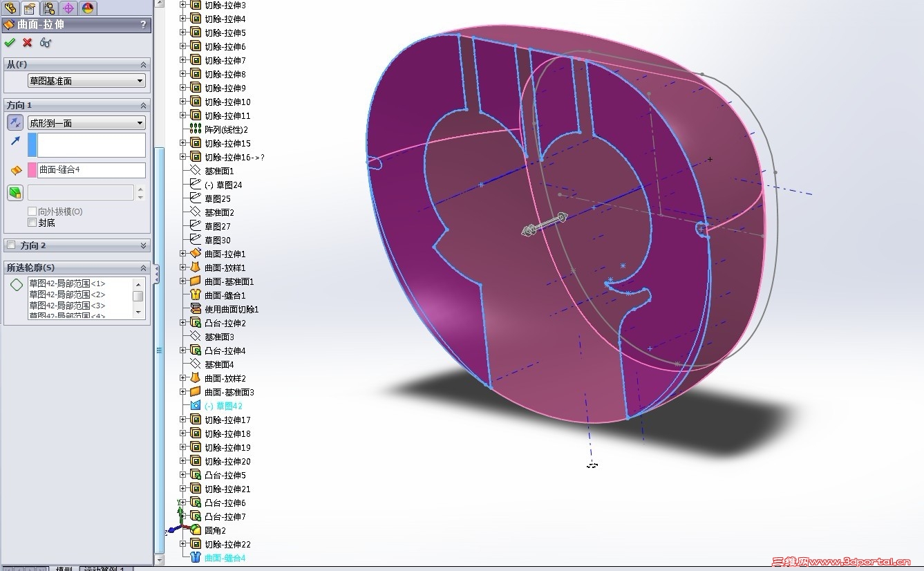Viewport: 924px width, 571px height.
Task: Select 草图25 in the feature tree
Action: click(218, 198)
